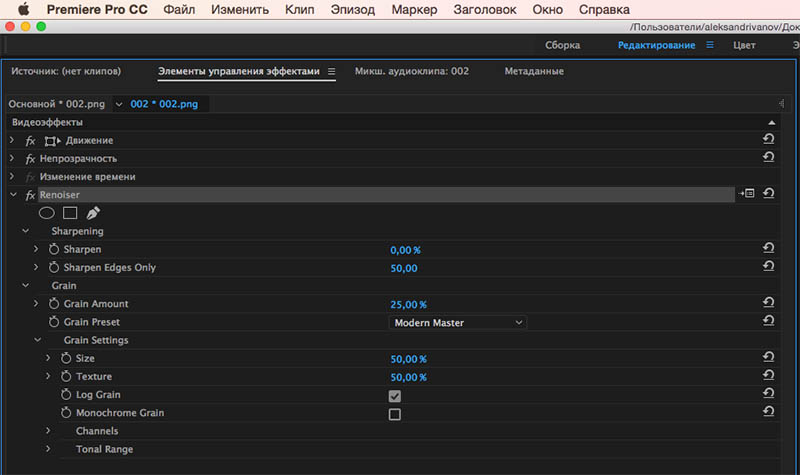The width and height of the screenshot is (800, 475).
Task: Collapse the Renoiser effect
Action: pyautogui.click(x=13, y=194)
